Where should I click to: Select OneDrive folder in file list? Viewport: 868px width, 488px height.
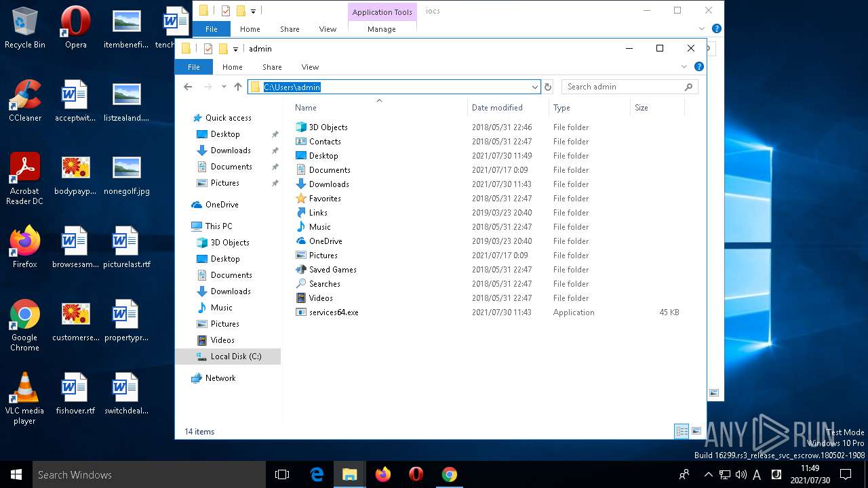(x=319, y=241)
